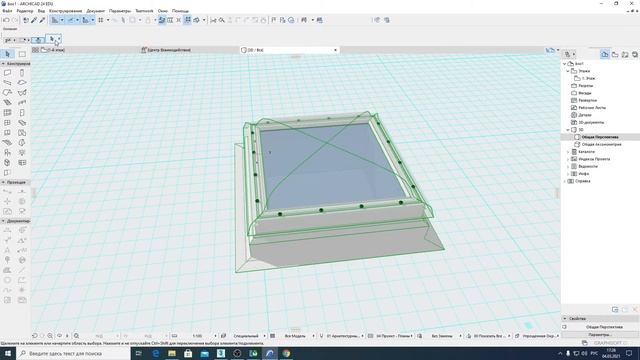Expand the Индексы Проекта node

568,159
